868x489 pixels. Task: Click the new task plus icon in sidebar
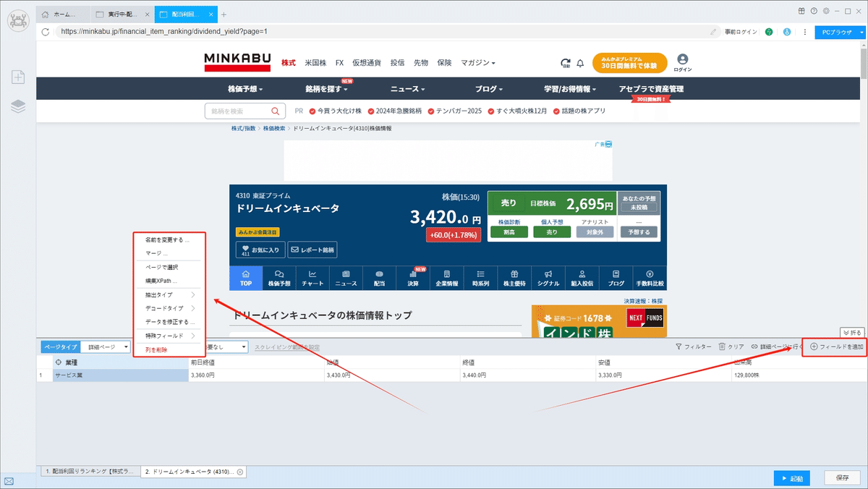pos(18,77)
